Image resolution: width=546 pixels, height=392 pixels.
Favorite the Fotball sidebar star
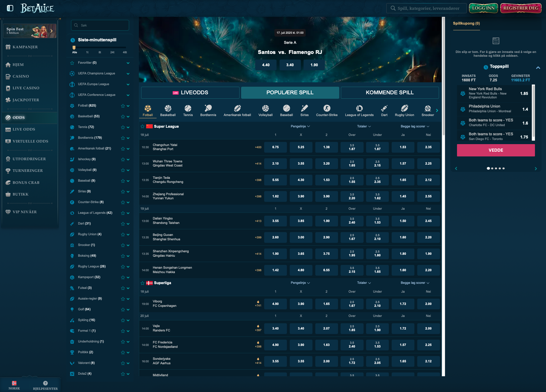point(123,106)
